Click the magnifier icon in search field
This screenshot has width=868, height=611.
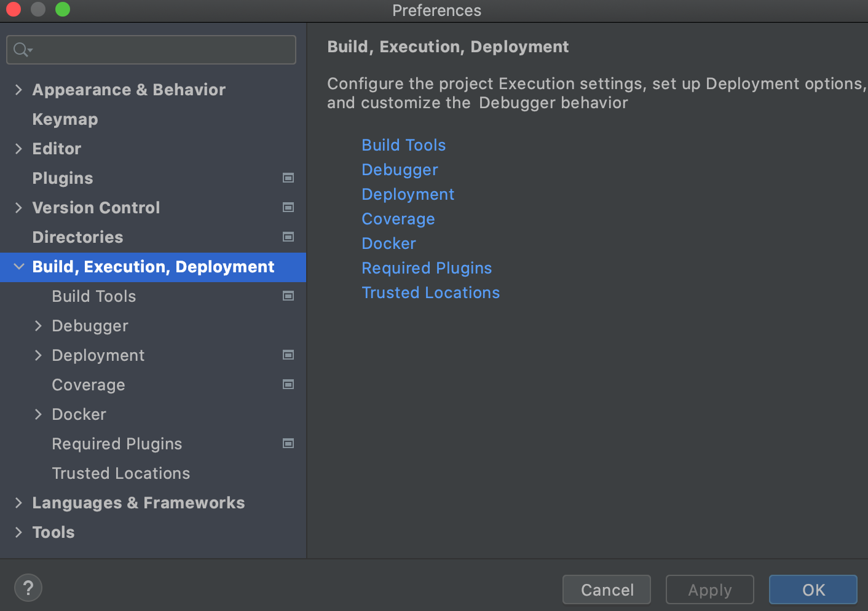tap(19, 49)
